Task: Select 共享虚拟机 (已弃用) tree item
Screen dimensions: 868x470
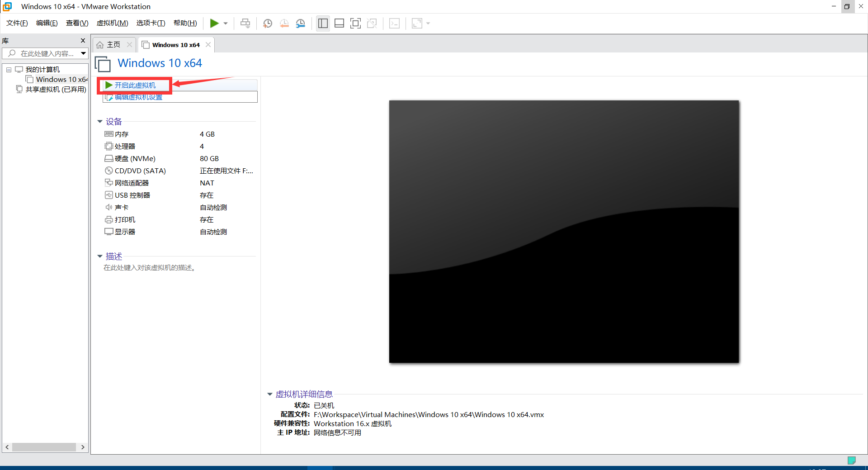Action: click(56, 89)
